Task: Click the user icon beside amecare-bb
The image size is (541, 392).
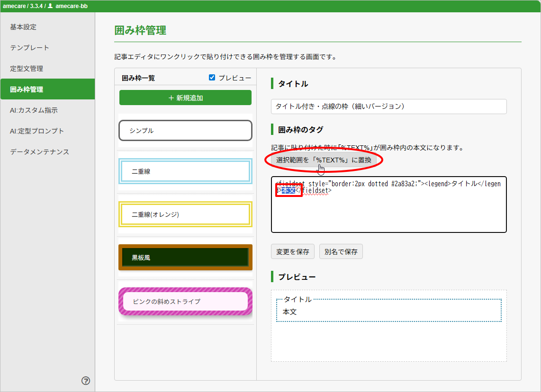Action: 50,6
